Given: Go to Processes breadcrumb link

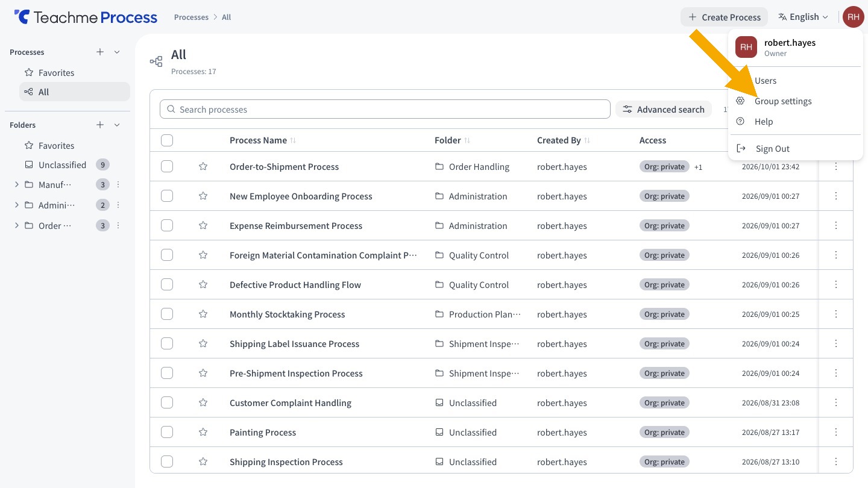Looking at the screenshot, I should coord(191,17).
